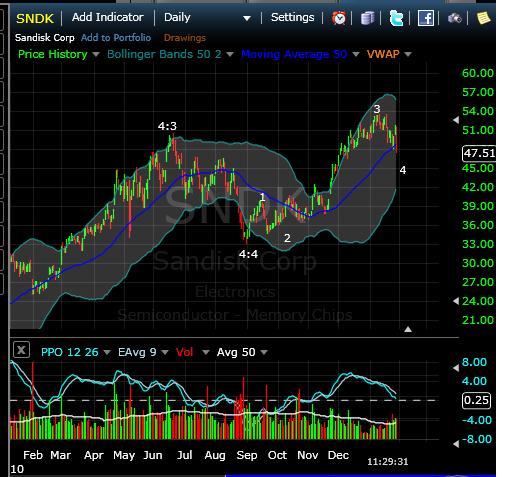Screen dimensions: 512x477
Task: Click the indicator-axis arrow near 8.00
Action: 456,368
